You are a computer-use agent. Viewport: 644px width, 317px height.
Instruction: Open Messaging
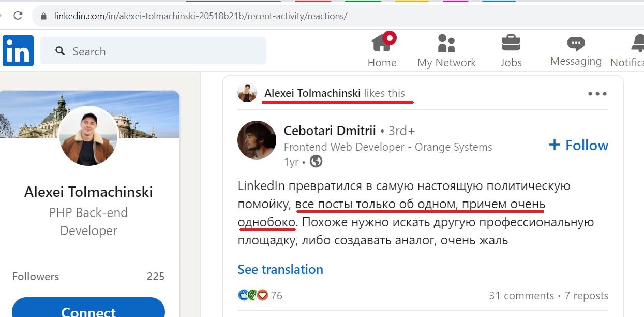[x=576, y=51]
